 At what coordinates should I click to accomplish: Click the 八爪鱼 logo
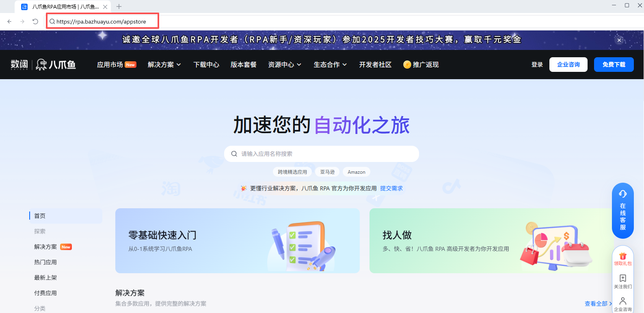(x=56, y=65)
